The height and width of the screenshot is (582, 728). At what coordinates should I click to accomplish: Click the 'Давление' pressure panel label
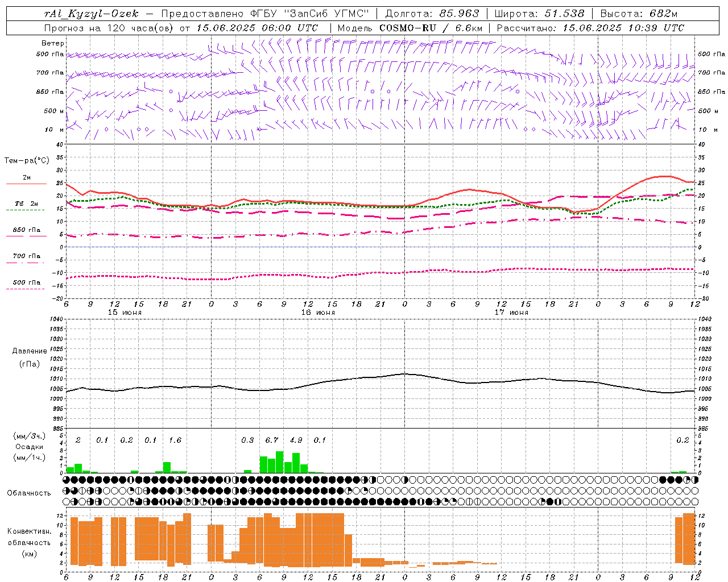point(30,351)
